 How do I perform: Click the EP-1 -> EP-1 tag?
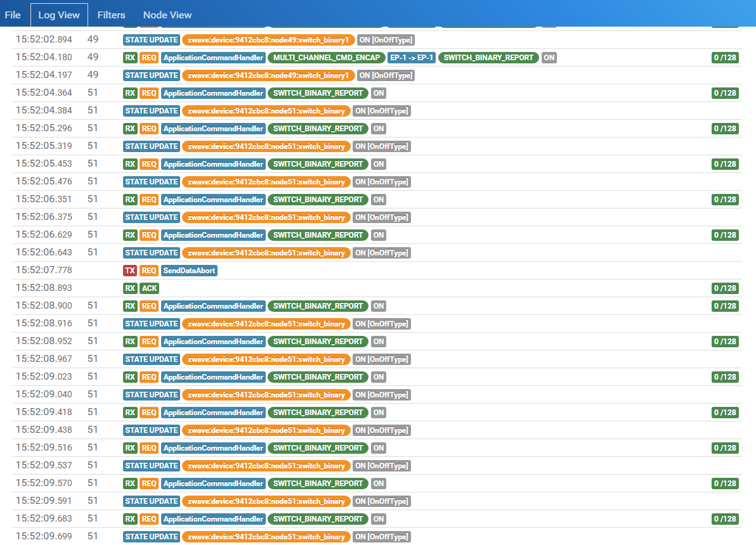click(x=412, y=57)
